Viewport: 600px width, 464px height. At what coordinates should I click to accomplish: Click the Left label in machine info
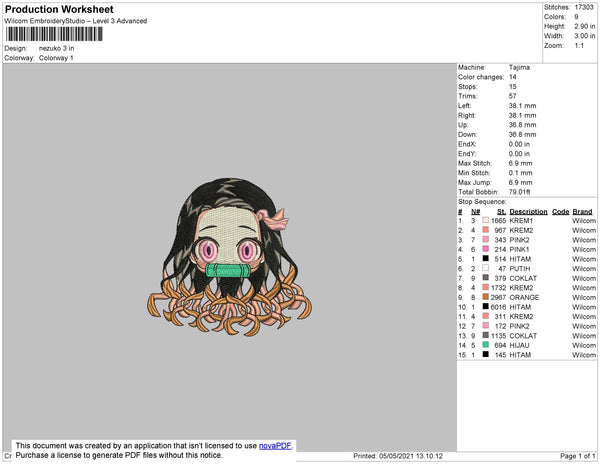465,106
